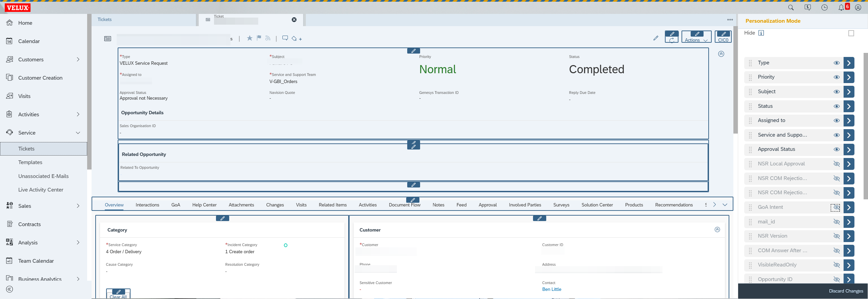Expand the Analysis menu chevron
Viewport: 868px width, 299px height.
tap(78, 242)
